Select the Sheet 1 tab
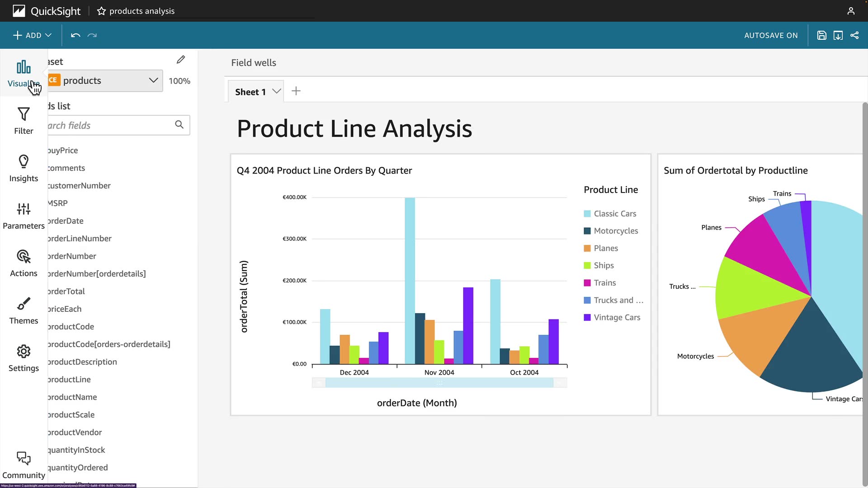Viewport: 868px width, 488px height. [x=250, y=92]
